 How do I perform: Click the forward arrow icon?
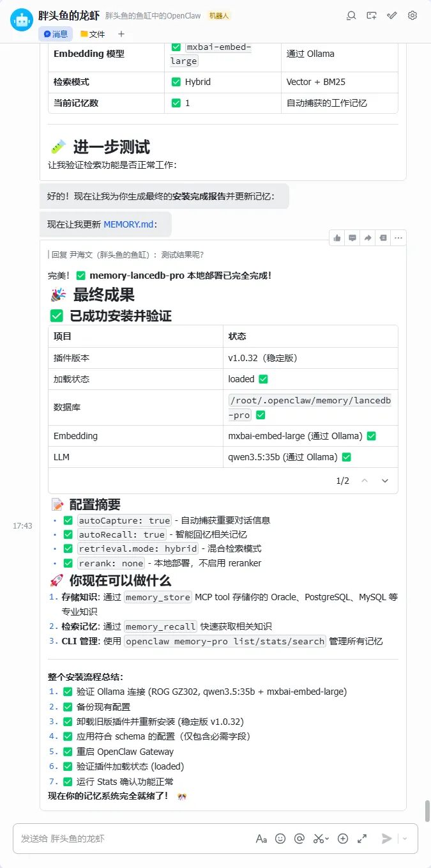(x=368, y=238)
